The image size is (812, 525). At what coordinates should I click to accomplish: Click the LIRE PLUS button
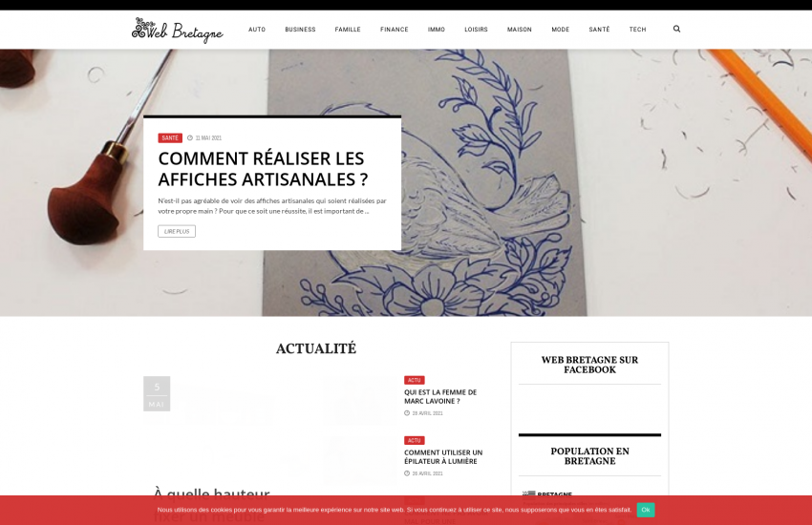pos(177,231)
